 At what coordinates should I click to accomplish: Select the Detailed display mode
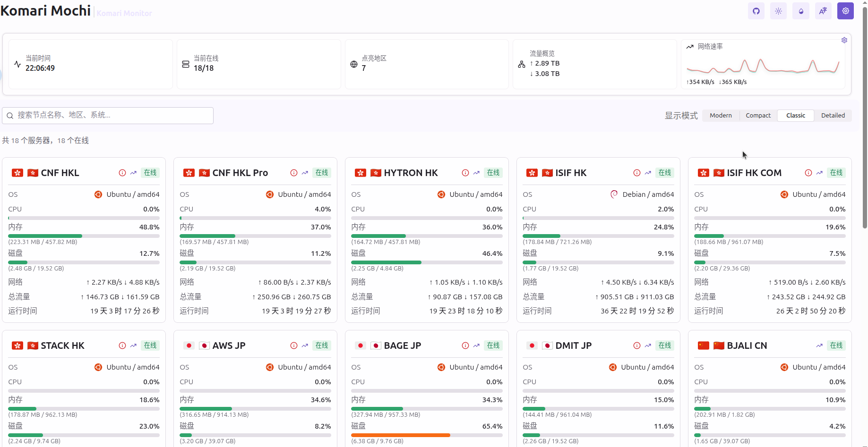pyautogui.click(x=833, y=116)
